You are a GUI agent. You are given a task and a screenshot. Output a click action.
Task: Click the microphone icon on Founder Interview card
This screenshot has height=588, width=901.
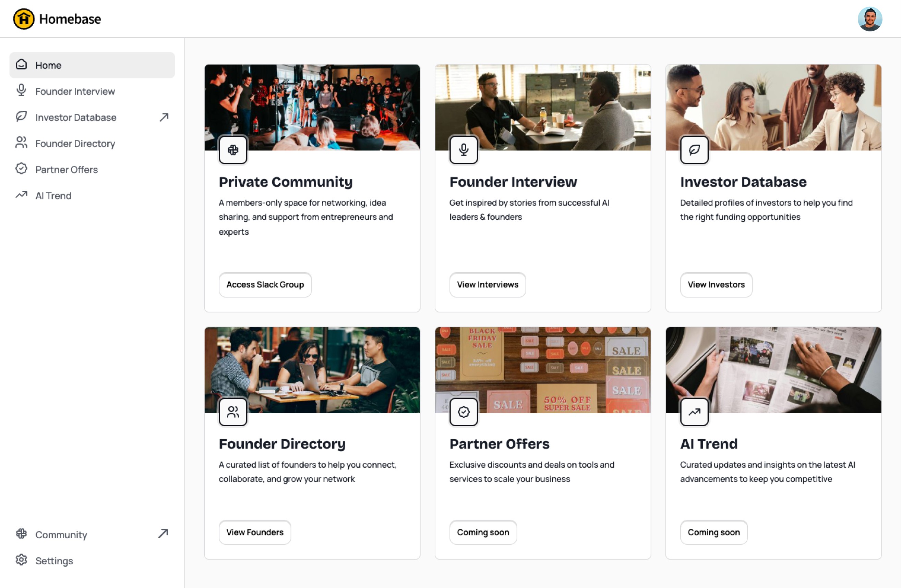[x=464, y=150]
